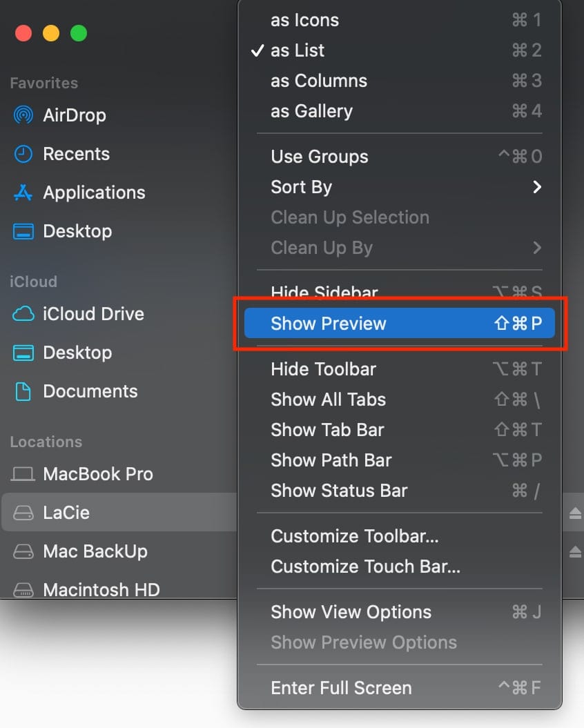Screen dimensions: 584x728
Task: Click Show View Options
Action: click(351, 612)
